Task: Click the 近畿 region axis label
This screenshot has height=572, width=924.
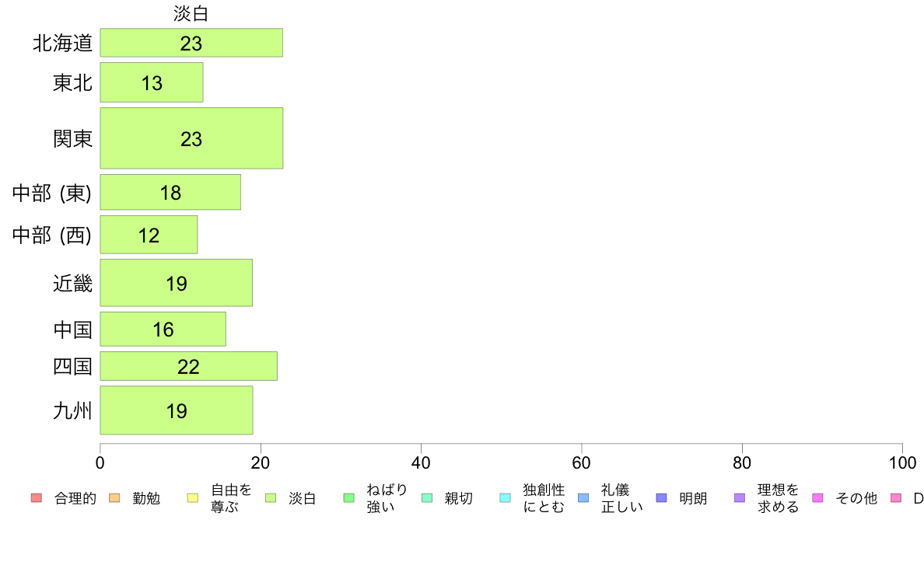Action: tap(72, 284)
